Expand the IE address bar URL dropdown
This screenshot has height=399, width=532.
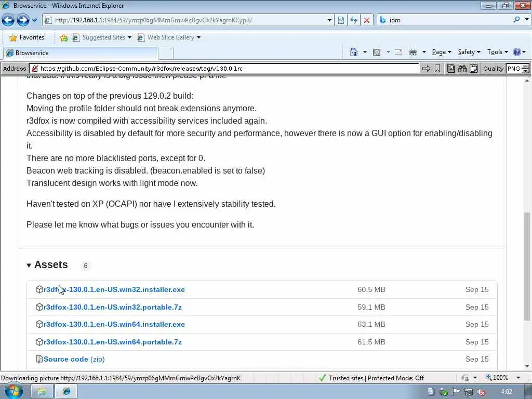tap(329, 20)
